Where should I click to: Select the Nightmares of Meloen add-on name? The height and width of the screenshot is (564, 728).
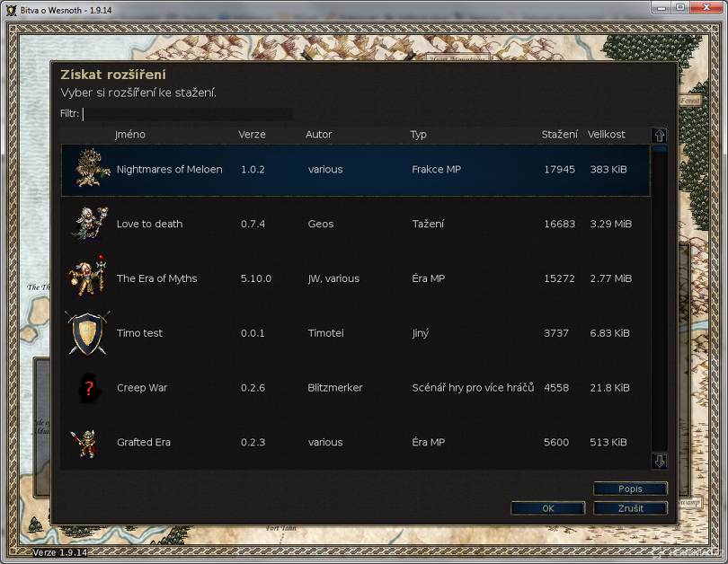170,170
